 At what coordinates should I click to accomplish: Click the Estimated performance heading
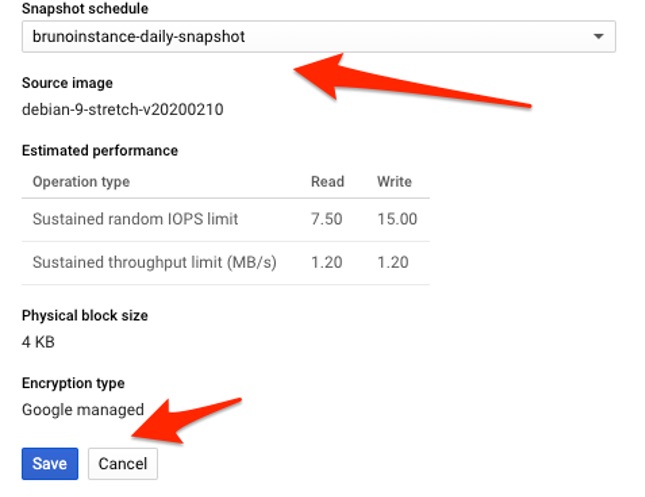(100, 151)
